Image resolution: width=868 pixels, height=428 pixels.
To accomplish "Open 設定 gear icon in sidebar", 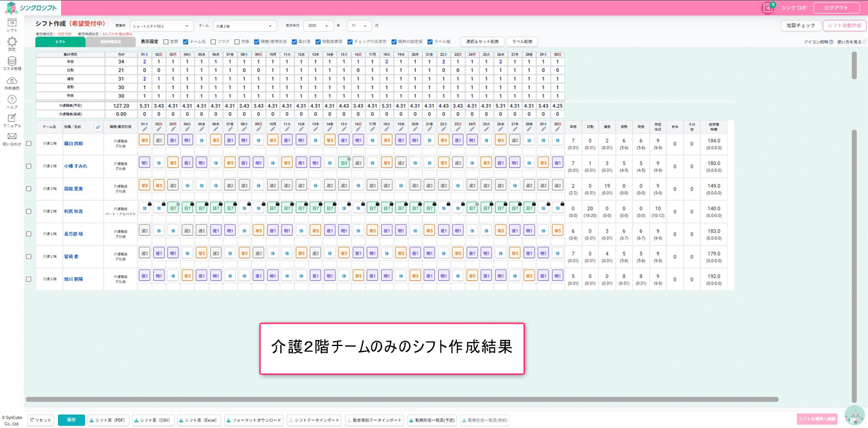I will point(11,42).
